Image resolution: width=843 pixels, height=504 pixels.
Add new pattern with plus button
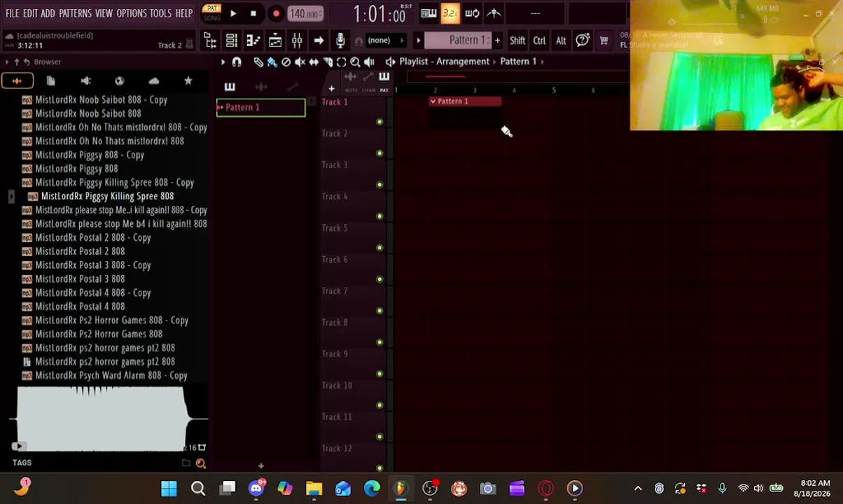(497, 41)
